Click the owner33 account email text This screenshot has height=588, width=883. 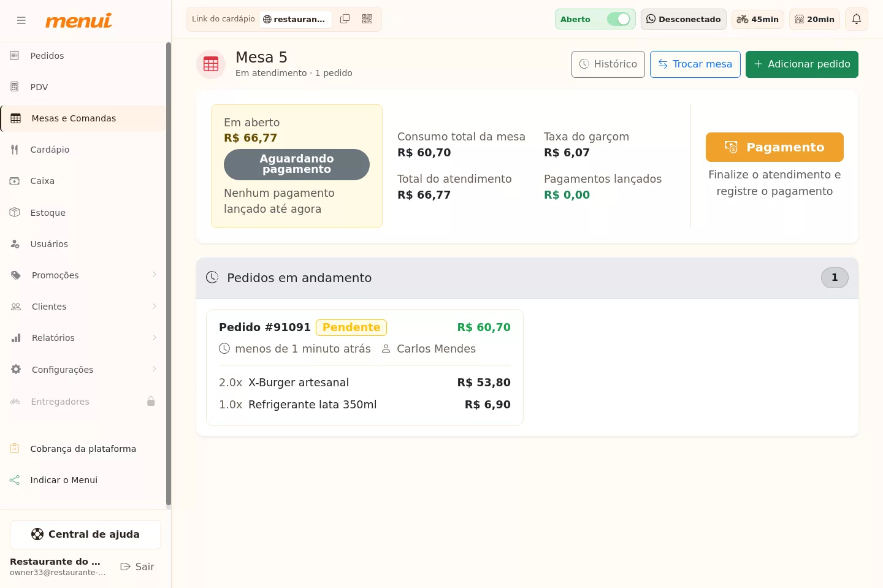point(58,573)
